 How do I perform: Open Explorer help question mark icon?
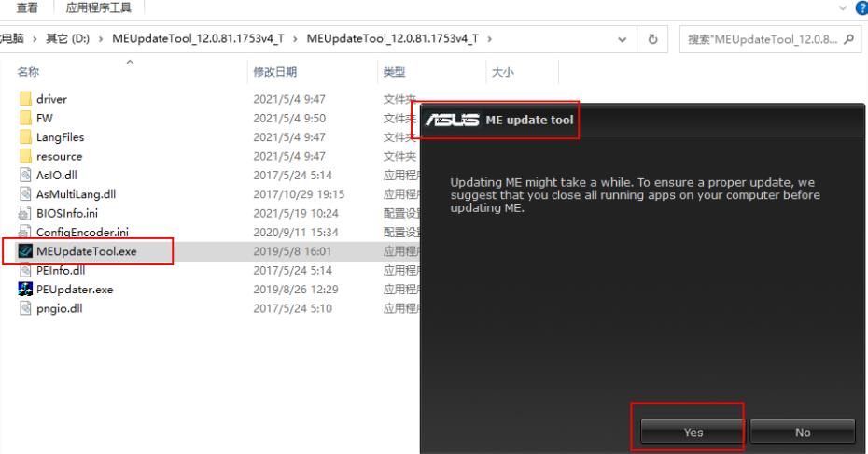pyautogui.click(x=861, y=7)
